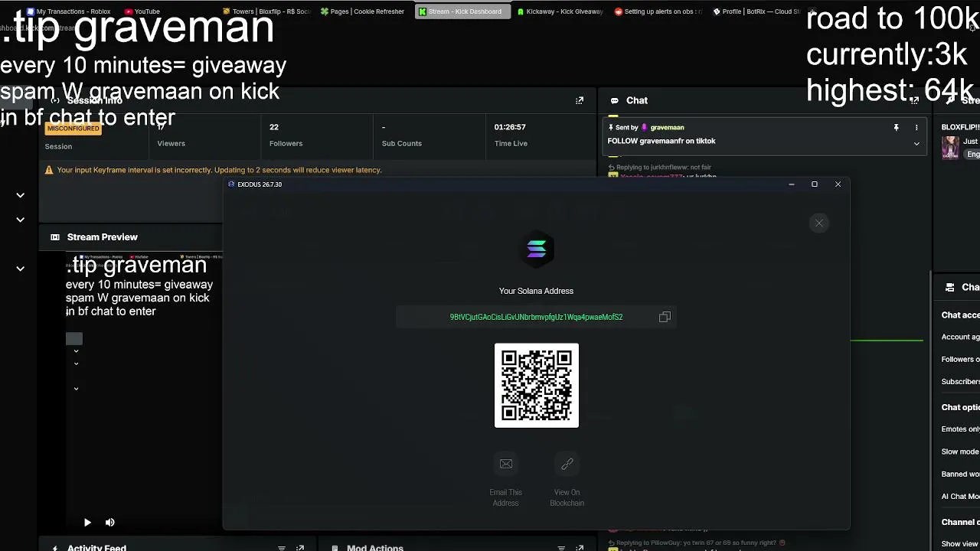The width and height of the screenshot is (980, 551).
Task: Click the FOLLOW gravemaanfr on tiktok message
Action: click(661, 141)
